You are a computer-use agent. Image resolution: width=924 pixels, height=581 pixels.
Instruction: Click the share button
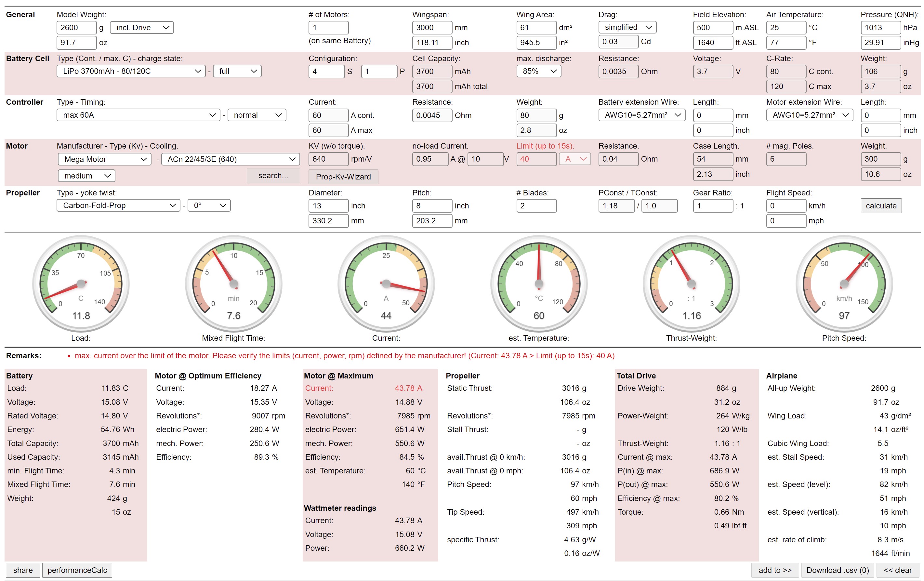click(23, 570)
